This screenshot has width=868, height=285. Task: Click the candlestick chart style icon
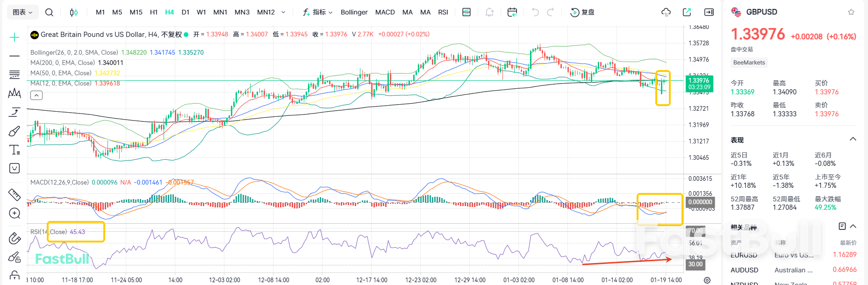point(73,12)
